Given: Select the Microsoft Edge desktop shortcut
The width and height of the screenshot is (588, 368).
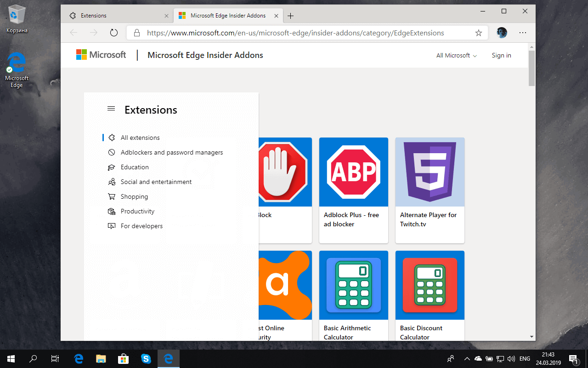Looking at the screenshot, I should (x=17, y=69).
